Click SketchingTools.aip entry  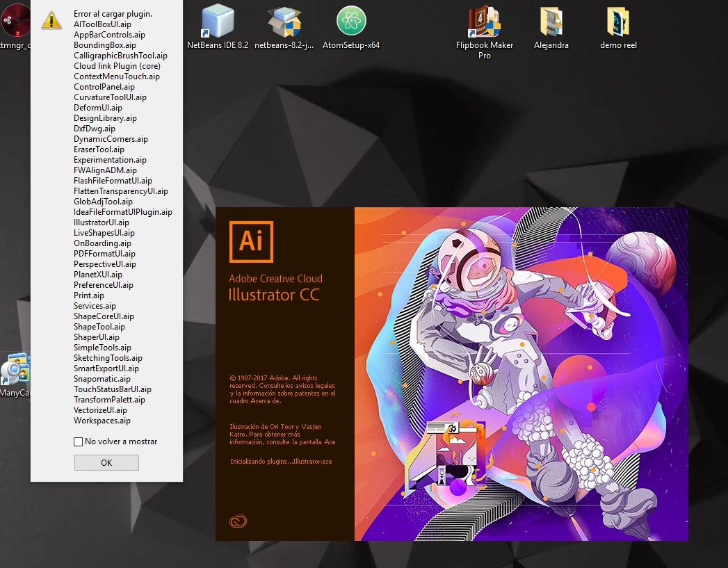click(108, 358)
